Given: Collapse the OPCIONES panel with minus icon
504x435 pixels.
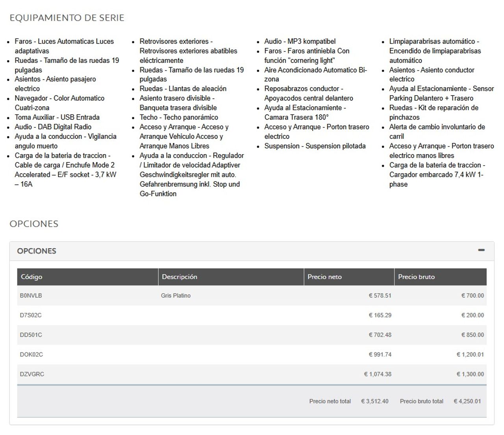Looking at the screenshot, I should click(481, 250).
